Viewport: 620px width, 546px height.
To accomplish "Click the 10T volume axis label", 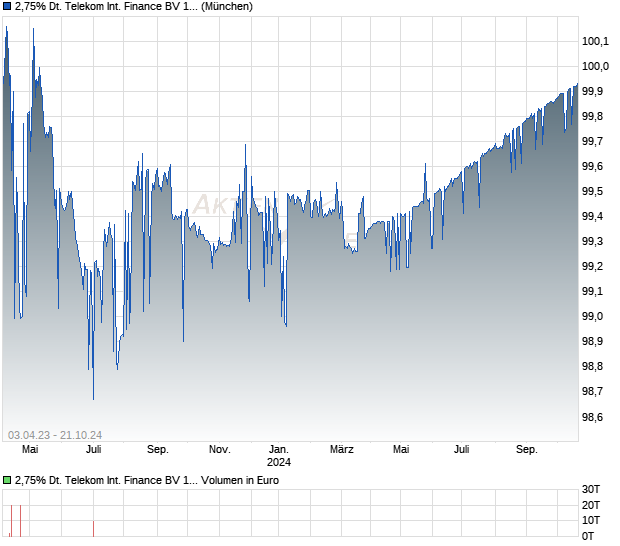I will (x=591, y=521).
